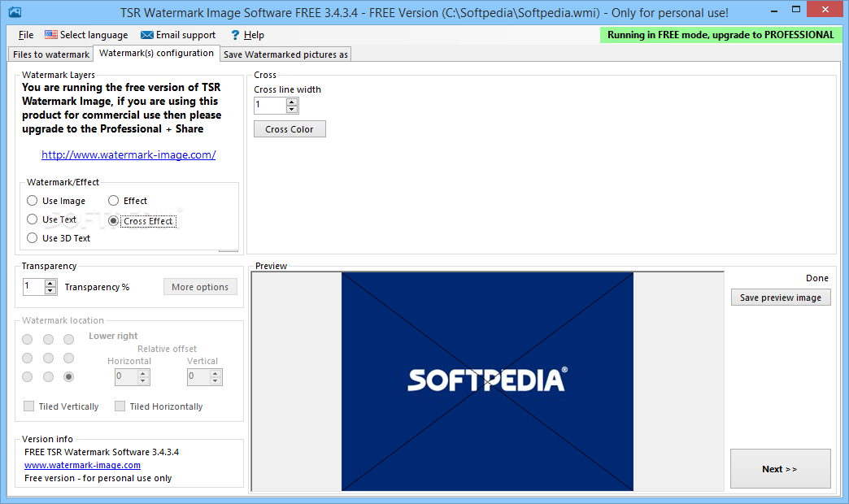Decrease Transparency percent with down arrow
This screenshot has width=849, height=504.
50,291
